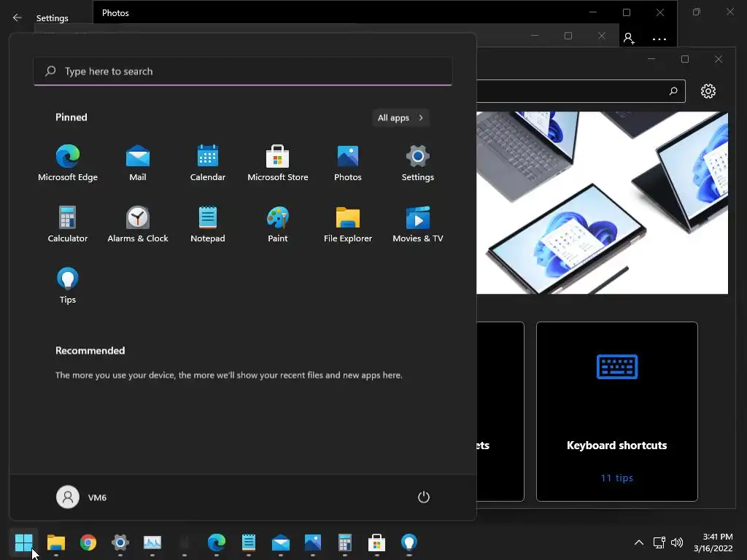Viewport: 747px width, 560px height.
Task: Open Microsoft Edge on the taskbar
Action: coord(216,542)
